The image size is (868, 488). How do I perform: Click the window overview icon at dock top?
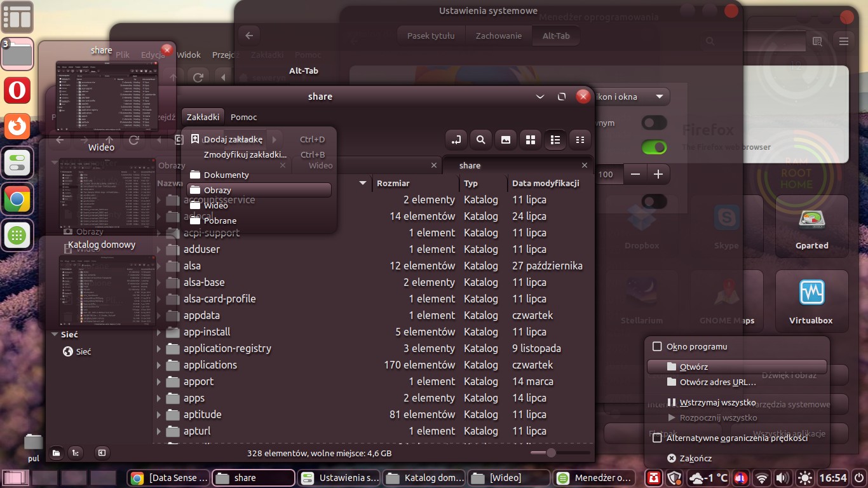[x=17, y=17]
